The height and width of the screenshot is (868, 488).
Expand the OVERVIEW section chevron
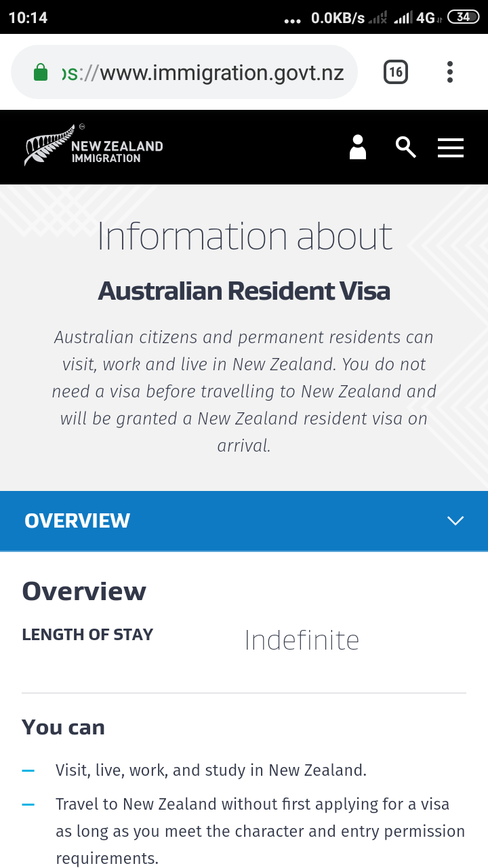[455, 521]
